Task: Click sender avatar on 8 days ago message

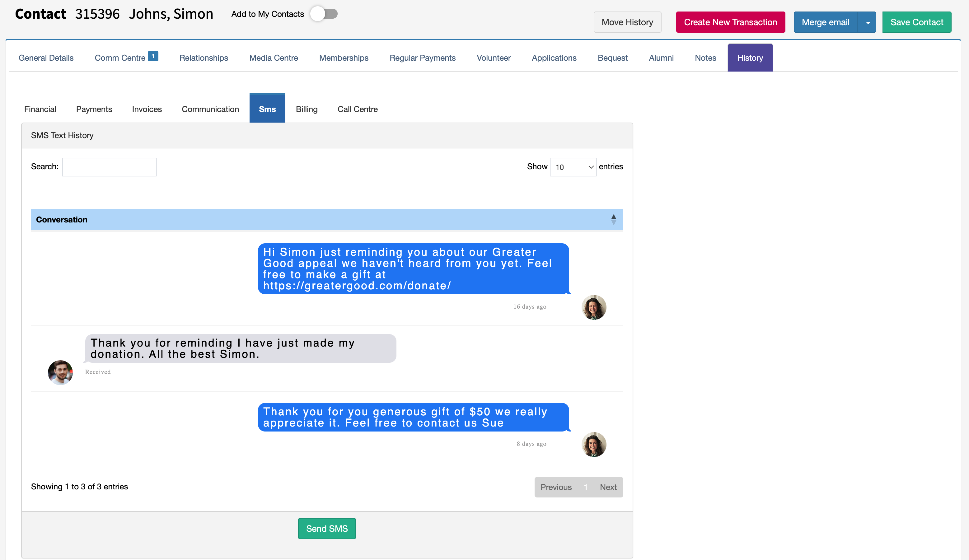Action: 594,444
